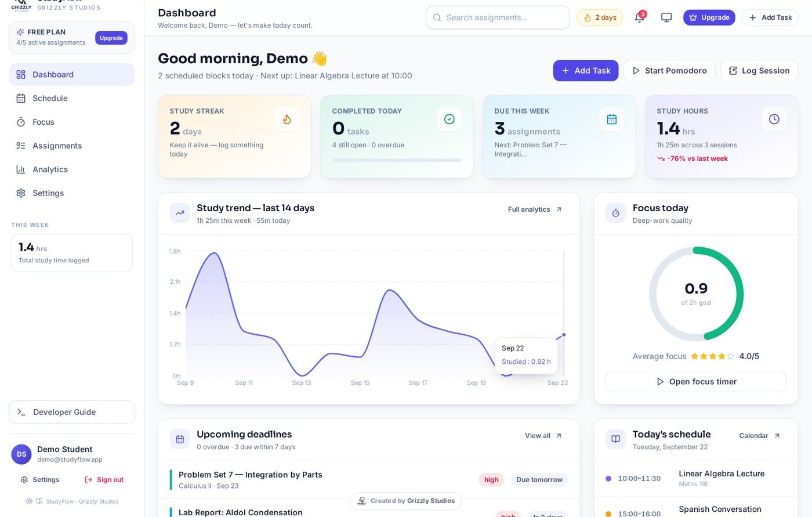Open Calendar link in Today's schedule
The height and width of the screenshot is (517, 812).
click(x=760, y=436)
